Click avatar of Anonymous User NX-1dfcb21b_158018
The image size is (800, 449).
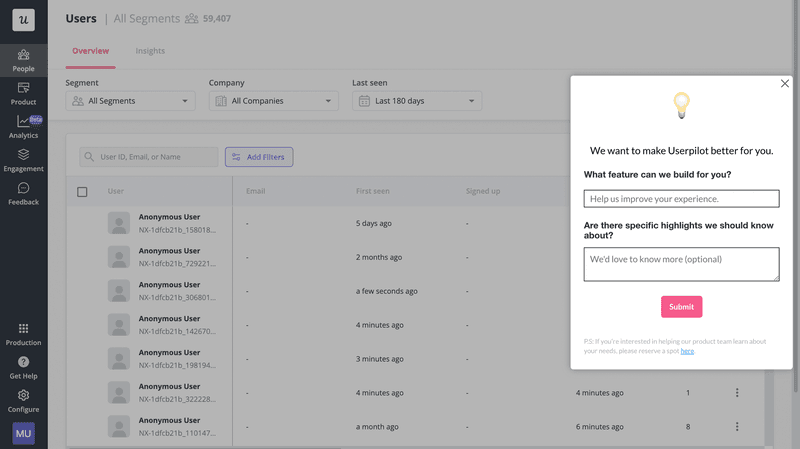[119, 223]
